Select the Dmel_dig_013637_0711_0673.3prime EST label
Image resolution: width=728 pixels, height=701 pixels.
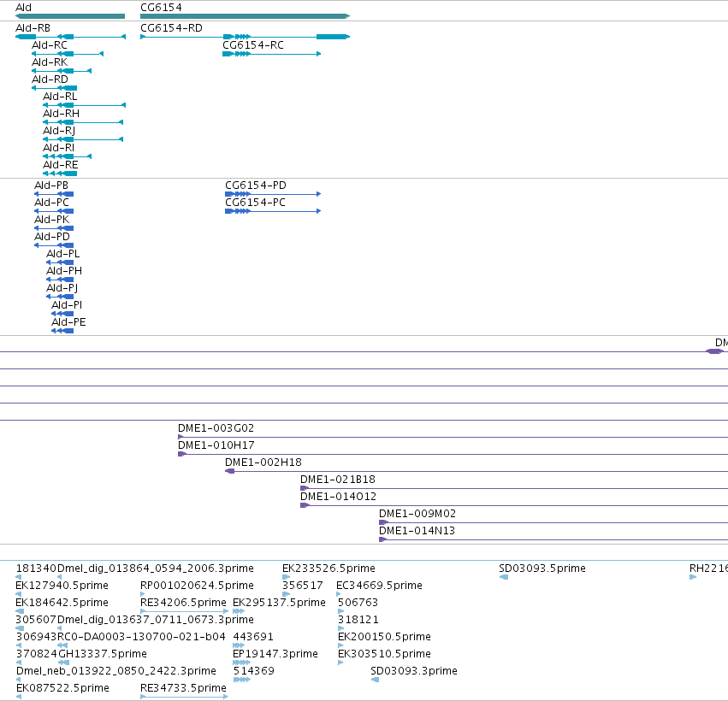coord(156,620)
